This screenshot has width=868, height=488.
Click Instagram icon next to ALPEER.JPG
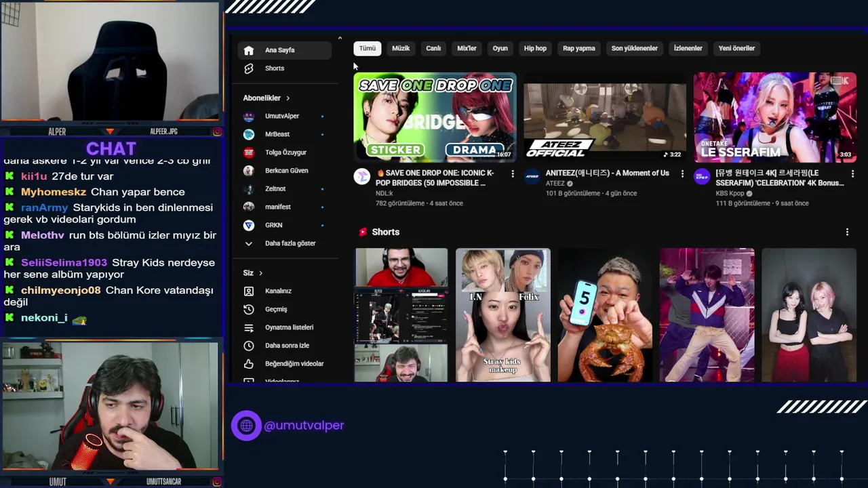tap(217, 131)
